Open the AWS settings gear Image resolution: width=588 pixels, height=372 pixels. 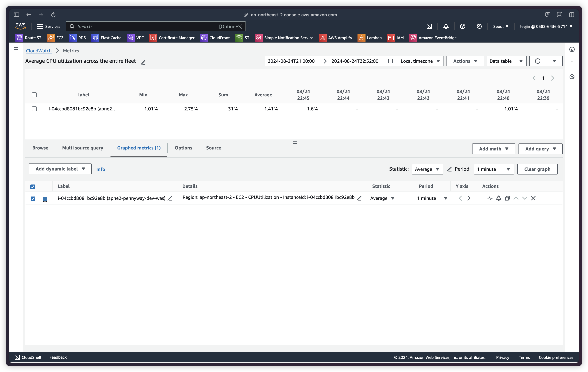(x=479, y=26)
